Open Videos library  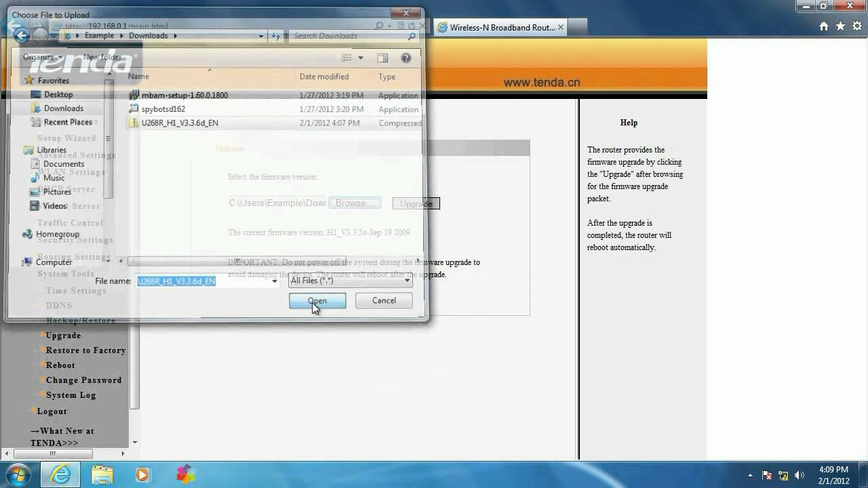point(55,206)
